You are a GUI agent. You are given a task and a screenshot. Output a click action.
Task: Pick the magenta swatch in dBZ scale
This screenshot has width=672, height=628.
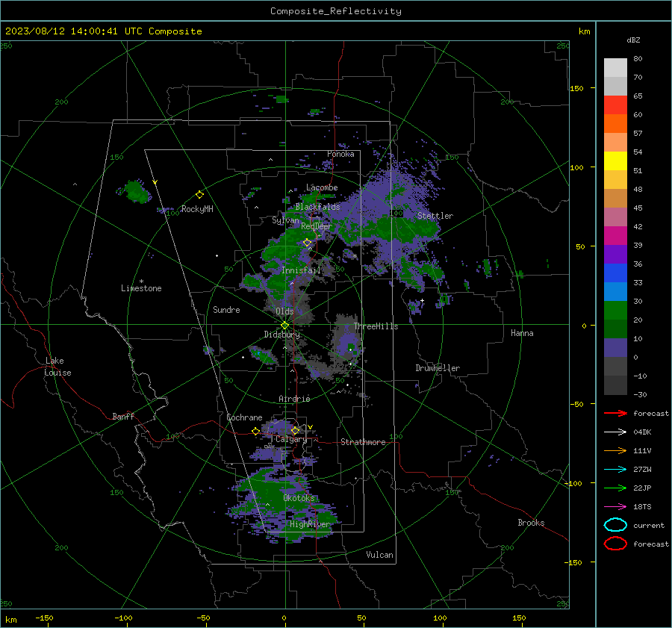615,235
